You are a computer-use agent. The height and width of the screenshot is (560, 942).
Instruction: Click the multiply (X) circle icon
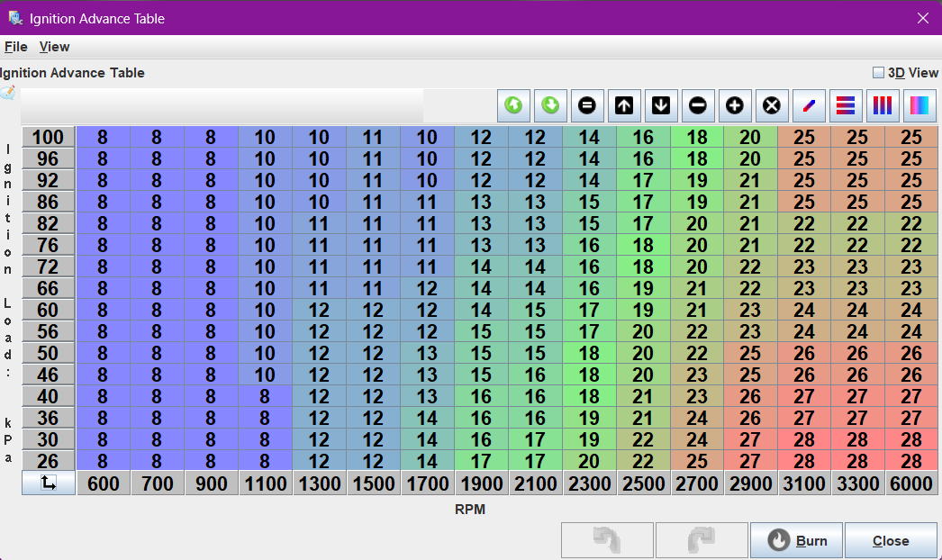tap(772, 105)
